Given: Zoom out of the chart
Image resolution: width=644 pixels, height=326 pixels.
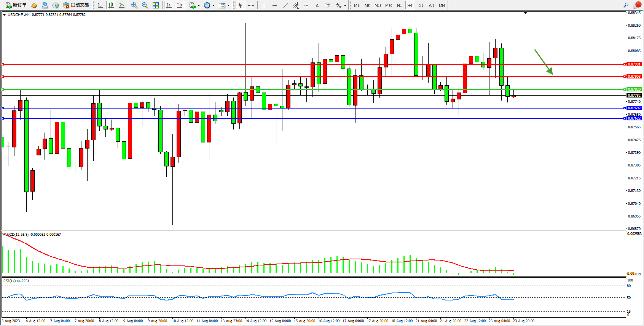Looking at the screenshot, I should pyautogui.click(x=145, y=5).
